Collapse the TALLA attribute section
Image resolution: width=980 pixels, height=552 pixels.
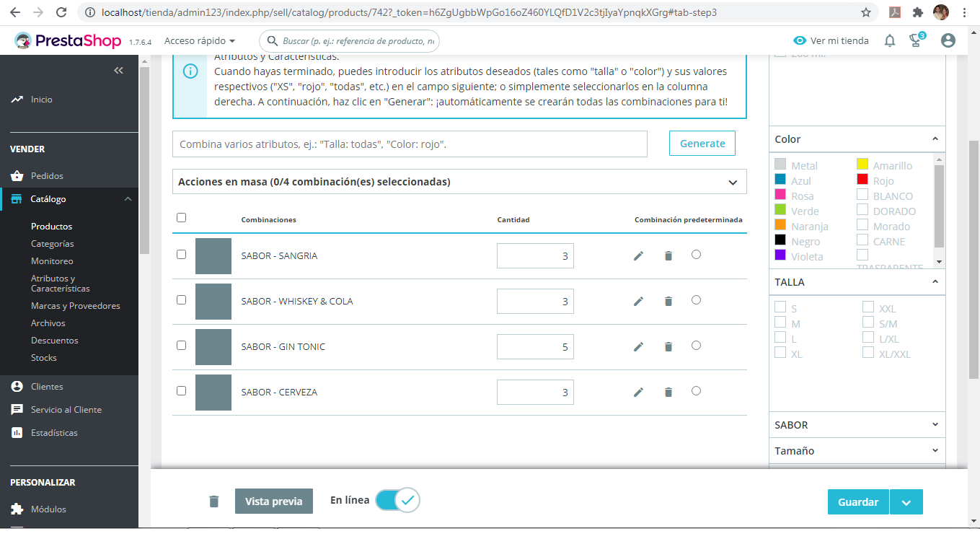(935, 282)
